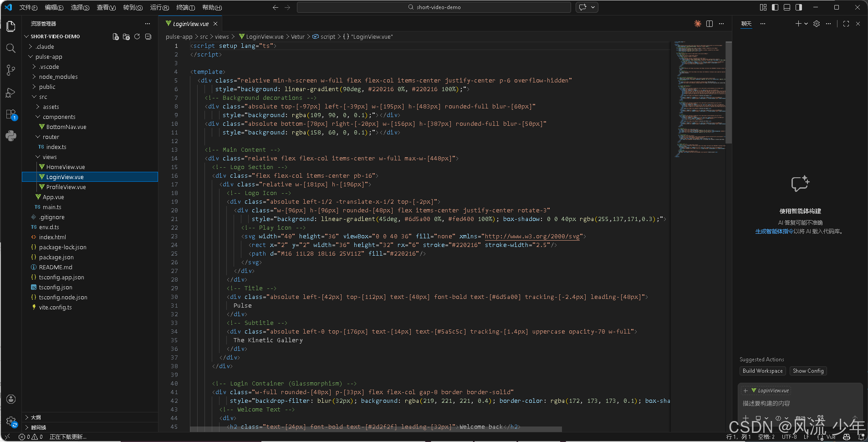Open the Claude spark icon in editor toolbar
868x442 pixels.
point(698,24)
